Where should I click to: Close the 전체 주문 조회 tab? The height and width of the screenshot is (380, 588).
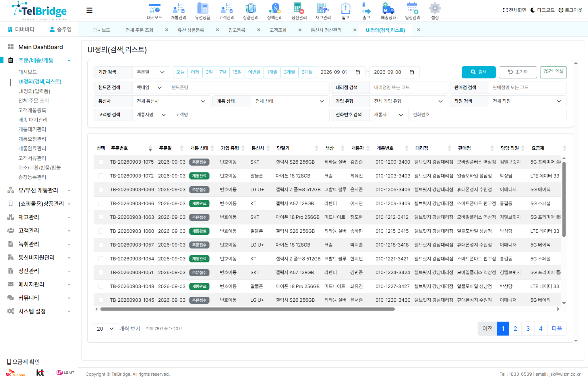tap(167, 30)
